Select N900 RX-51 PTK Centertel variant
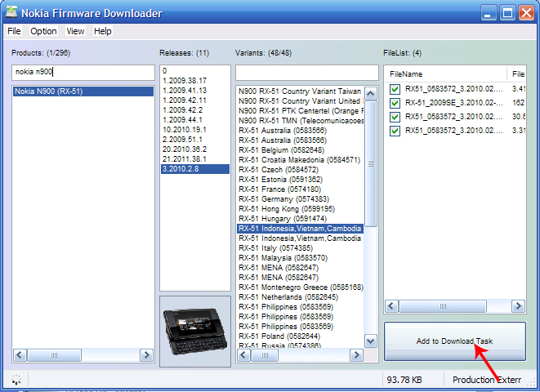 (300, 111)
